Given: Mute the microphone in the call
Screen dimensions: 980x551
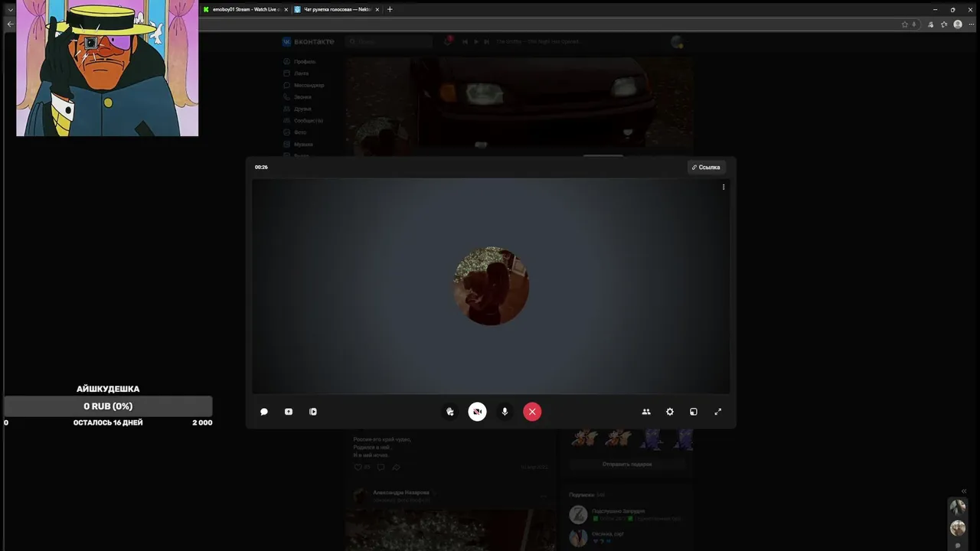Looking at the screenshot, I should tap(505, 412).
